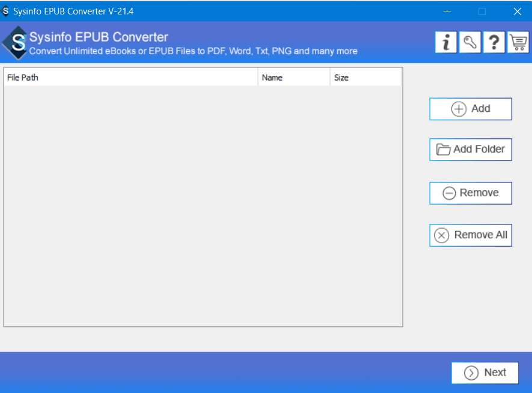The image size is (532, 393).
Task: Sort by the Name column header
Action: [294, 78]
